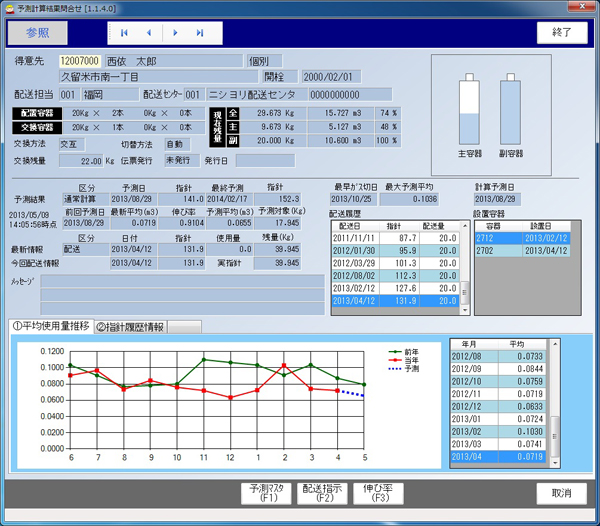Click 配送指示 (F2) button
Image resolution: width=600 pixels, height=526 pixels.
pyautogui.click(x=324, y=493)
